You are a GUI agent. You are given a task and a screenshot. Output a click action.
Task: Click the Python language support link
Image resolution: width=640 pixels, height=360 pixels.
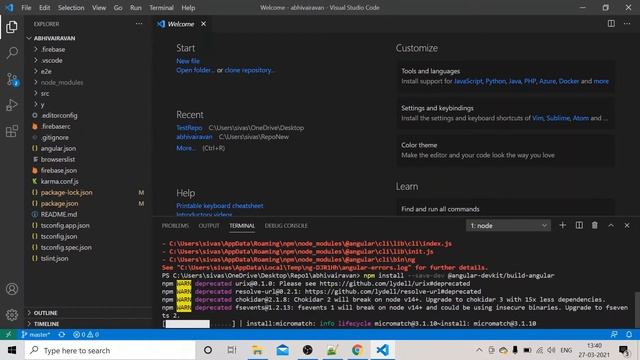(x=495, y=81)
